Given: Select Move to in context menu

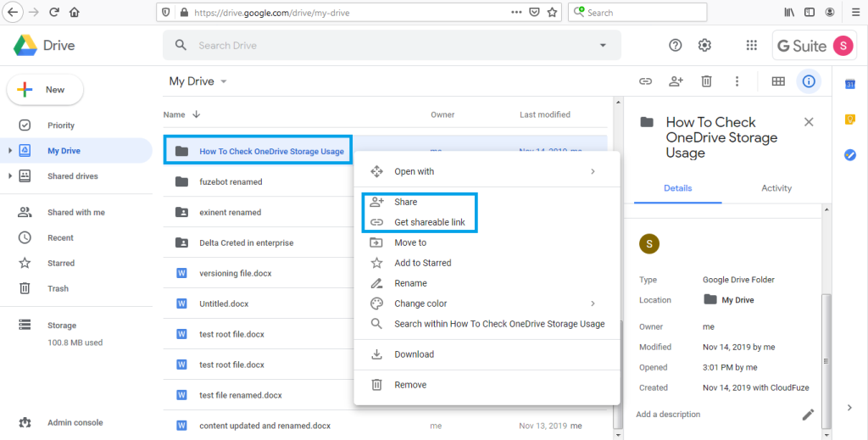Looking at the screenshot, I should [x=487, y=242].
